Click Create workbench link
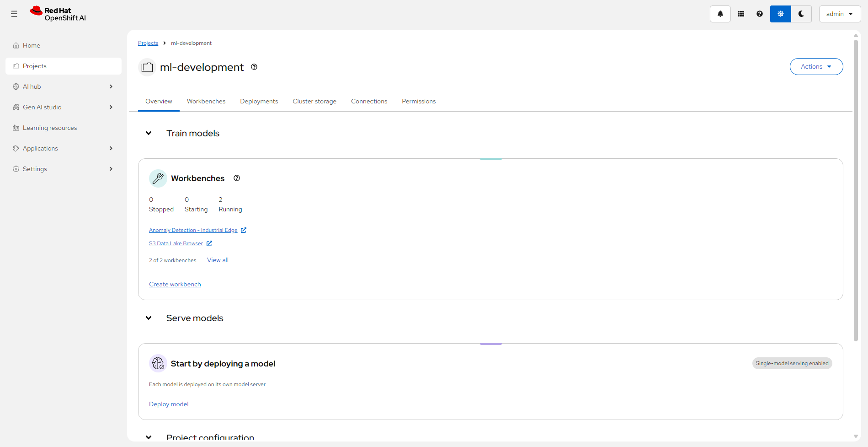Viewport: 868px width, 447px height. tap(175, 284)
